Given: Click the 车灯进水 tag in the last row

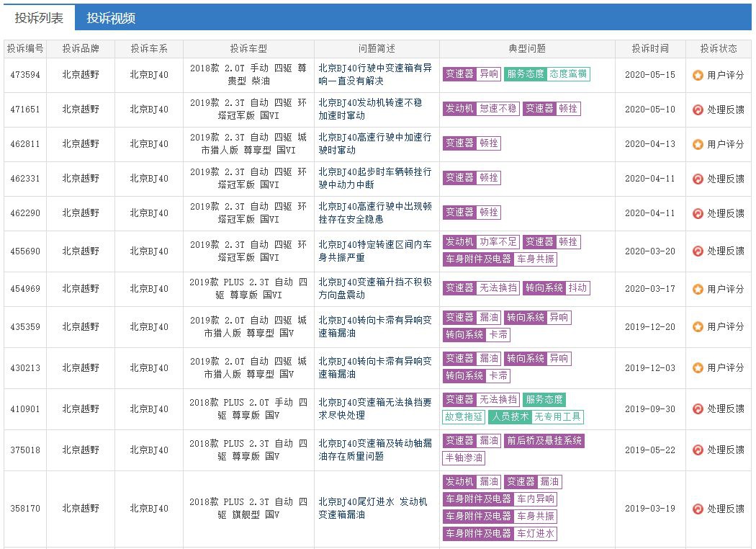Looking at the screenshot, I should point(535,534).
